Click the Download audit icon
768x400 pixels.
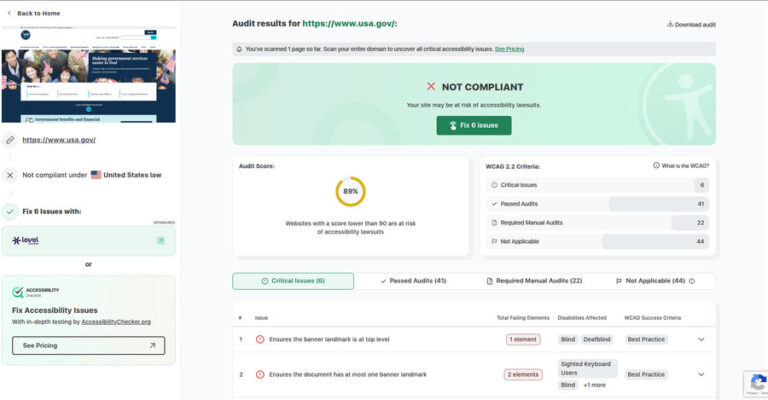click(x=670, y=24)
